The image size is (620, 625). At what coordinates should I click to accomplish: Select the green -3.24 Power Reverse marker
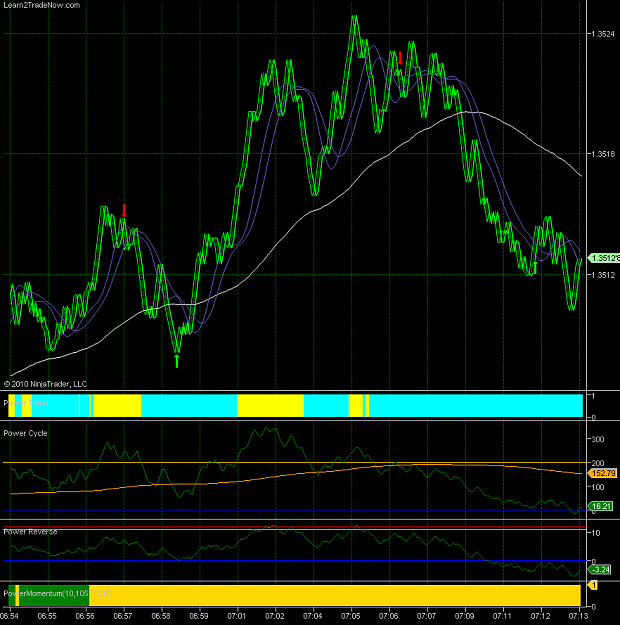click(600, 569)
